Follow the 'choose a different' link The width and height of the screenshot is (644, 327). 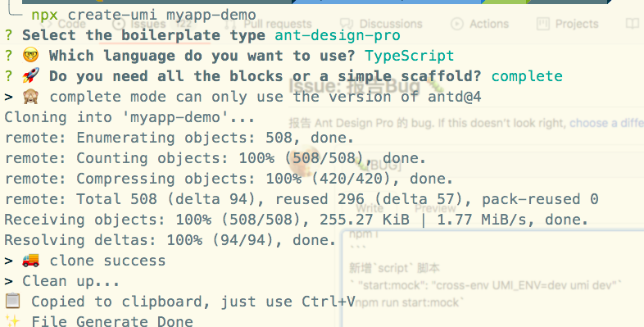coord(606,123)
